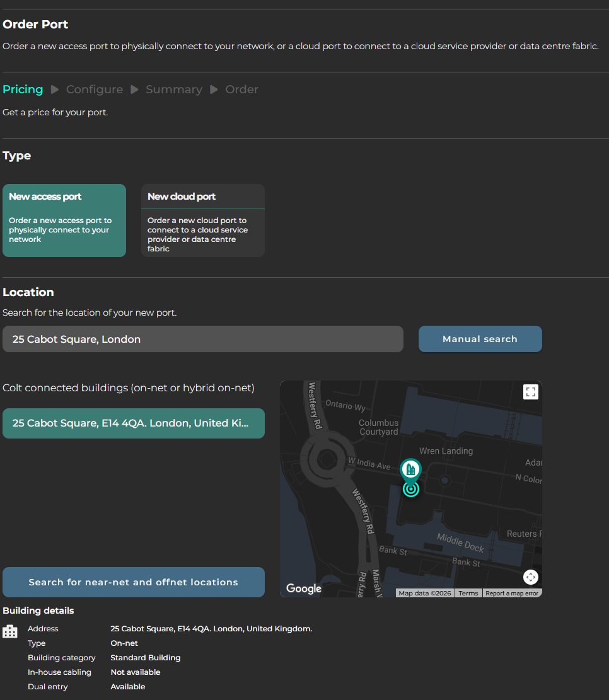This screenshot has width=609, height=700.
Task: Select the New cloud port card
Action: click(203, 221)
